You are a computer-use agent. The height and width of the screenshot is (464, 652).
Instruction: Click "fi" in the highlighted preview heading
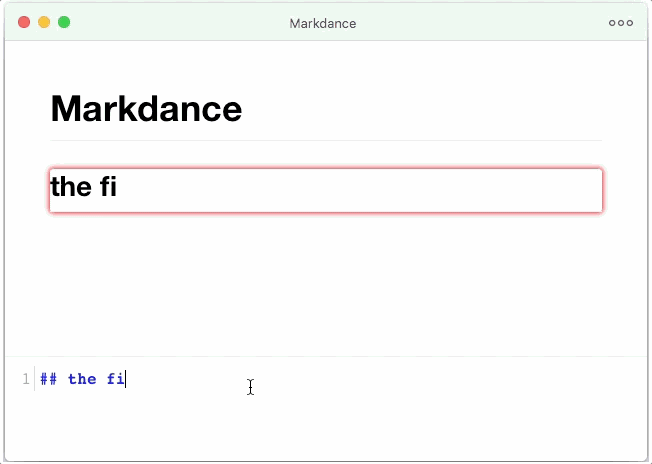tap(108, 186)
